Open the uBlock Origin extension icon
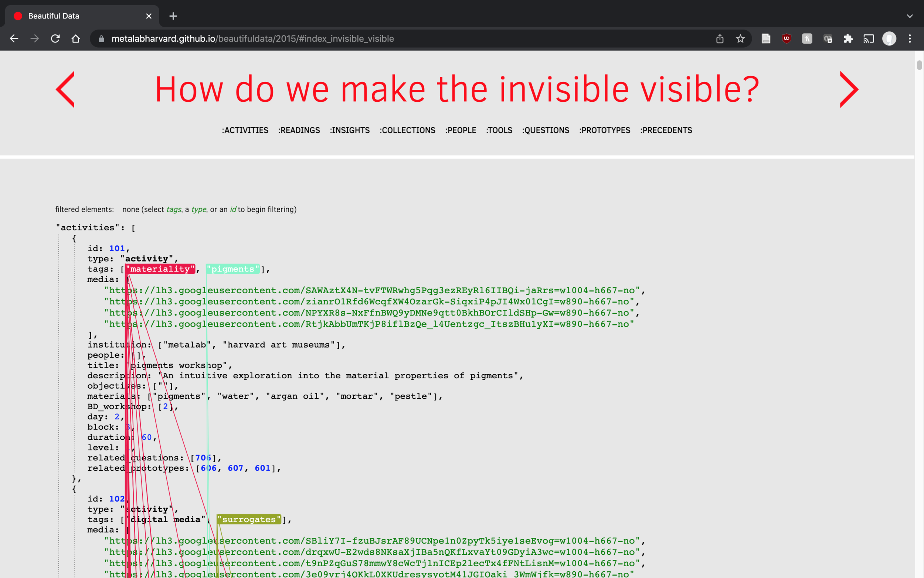This screenshot has width=924, height=578. click(787, 38)
